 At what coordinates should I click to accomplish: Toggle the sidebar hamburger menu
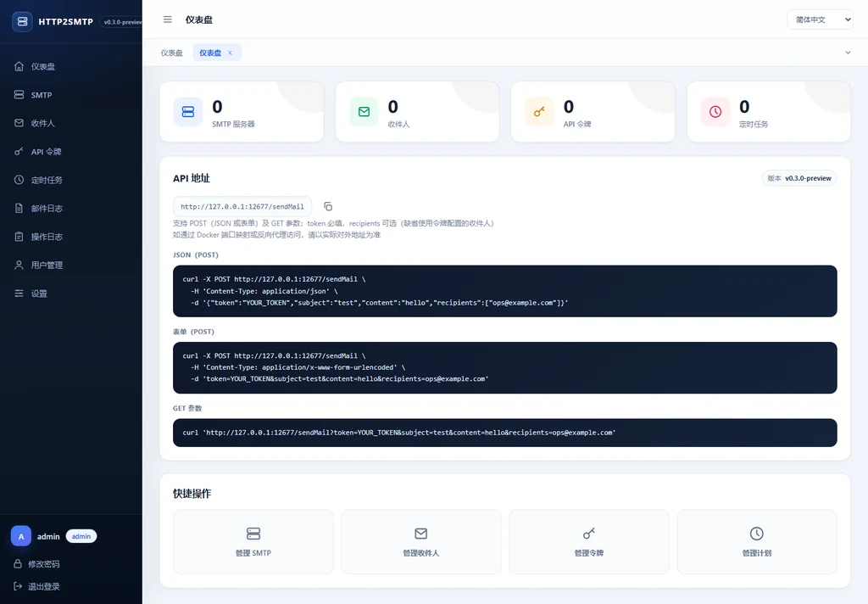[x=167, y=20]
